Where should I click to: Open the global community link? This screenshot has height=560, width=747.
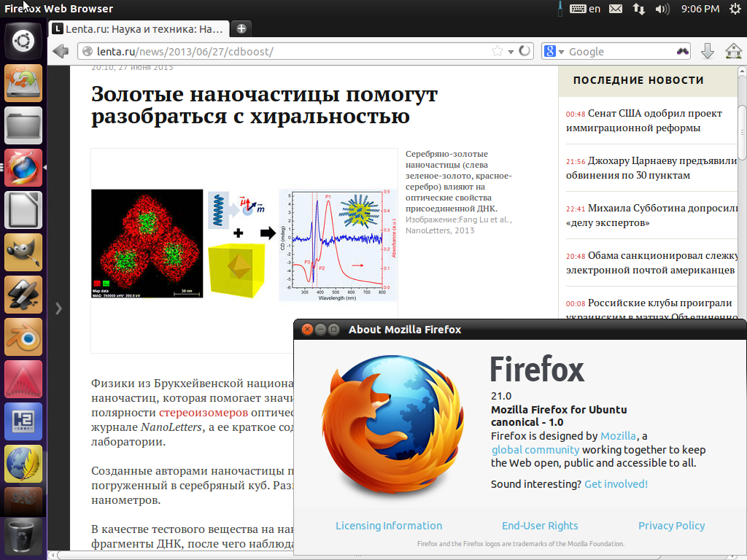(x=535, y=449)
